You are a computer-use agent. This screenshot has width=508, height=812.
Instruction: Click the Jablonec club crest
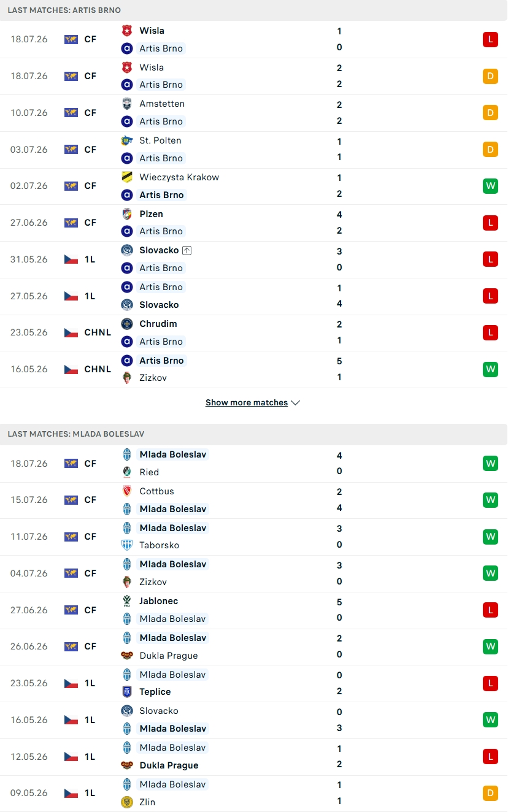127,601
